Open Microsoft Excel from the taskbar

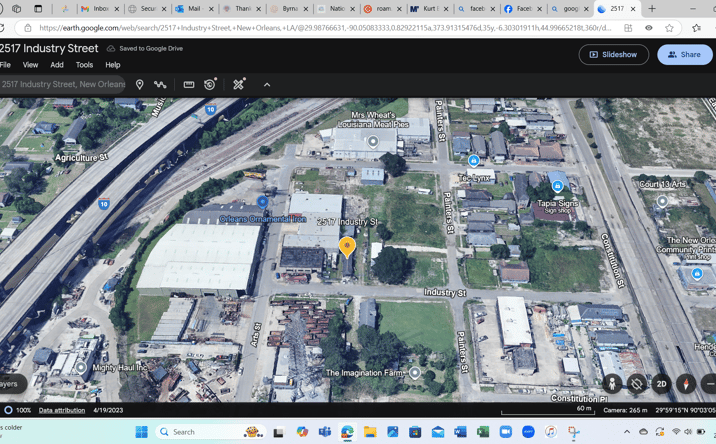(483, 432)
